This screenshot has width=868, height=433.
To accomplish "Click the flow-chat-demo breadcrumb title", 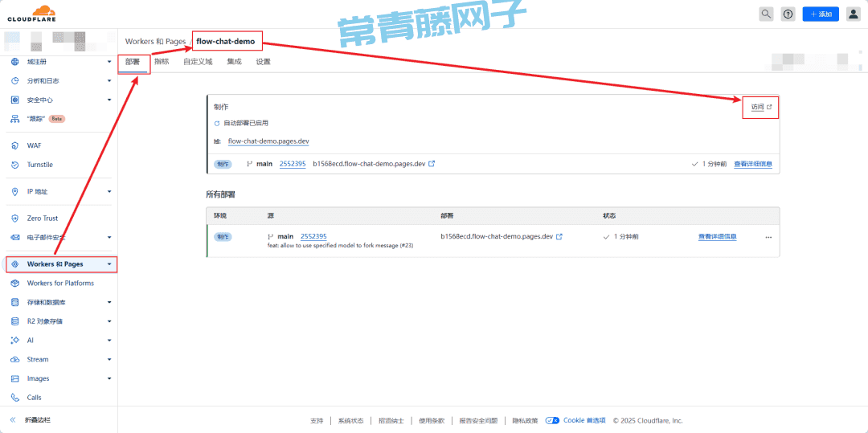I will 226,42.
